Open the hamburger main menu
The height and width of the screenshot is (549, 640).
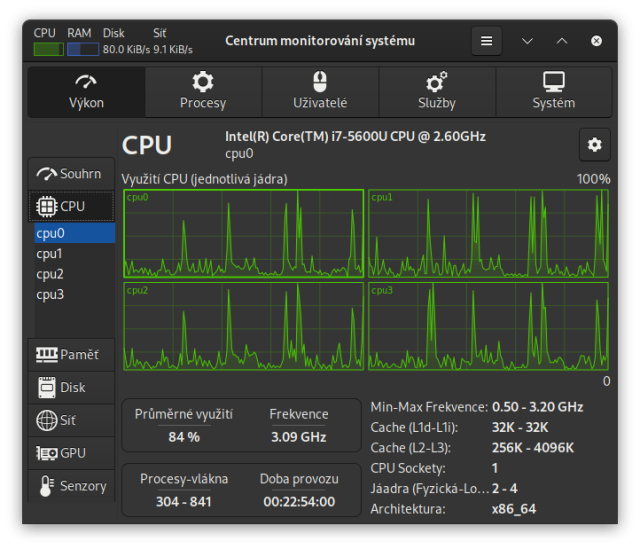(486, 41)
